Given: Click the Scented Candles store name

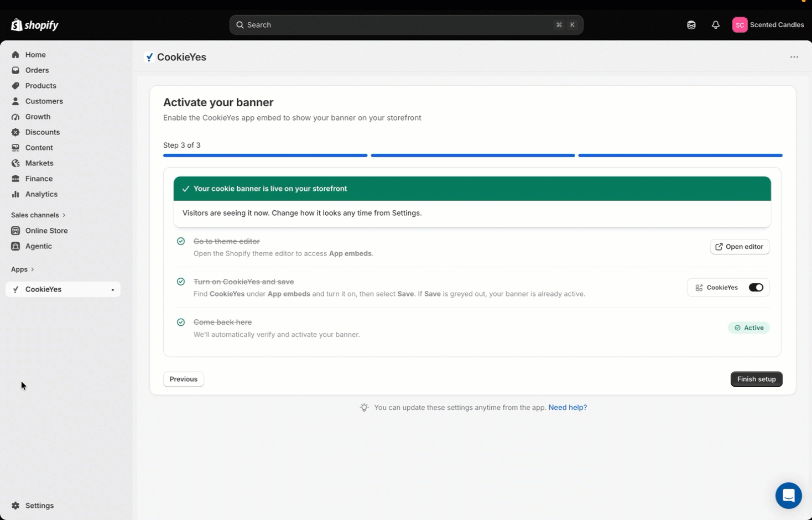Looking at the screenshot, I should pyautogui.click(x=777, y=25).
